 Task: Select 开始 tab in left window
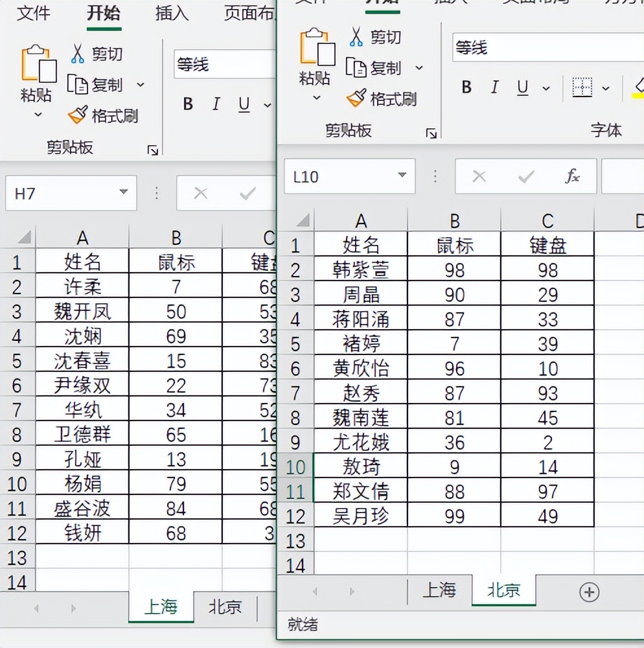point(104,14)
